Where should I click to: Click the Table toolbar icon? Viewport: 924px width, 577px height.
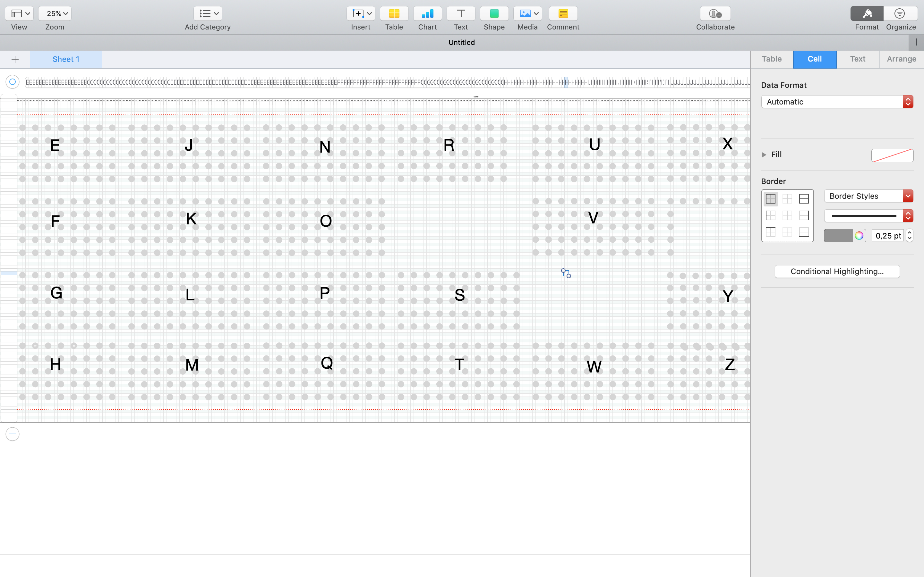click(394, 14)
